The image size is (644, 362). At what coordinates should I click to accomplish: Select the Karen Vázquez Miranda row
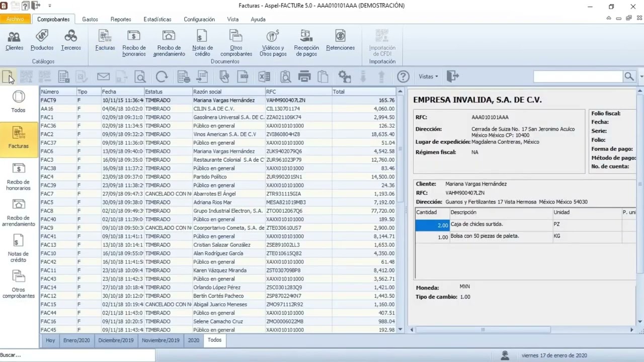point(218,270)
